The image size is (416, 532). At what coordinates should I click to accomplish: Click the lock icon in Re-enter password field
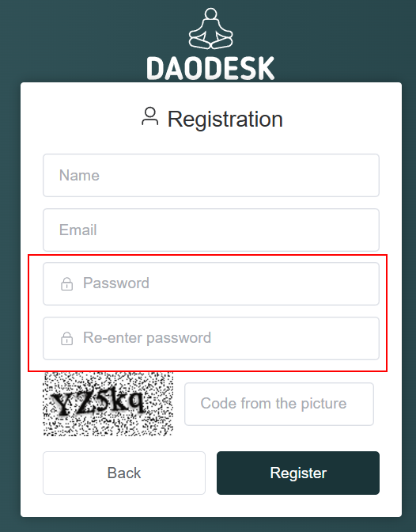(66, 339)
